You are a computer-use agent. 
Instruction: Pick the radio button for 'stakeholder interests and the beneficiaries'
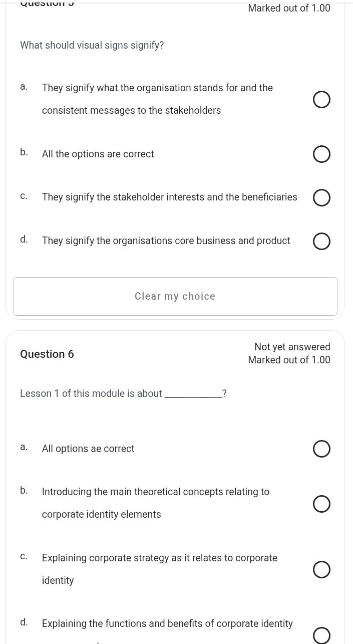(x=321, y=198)
